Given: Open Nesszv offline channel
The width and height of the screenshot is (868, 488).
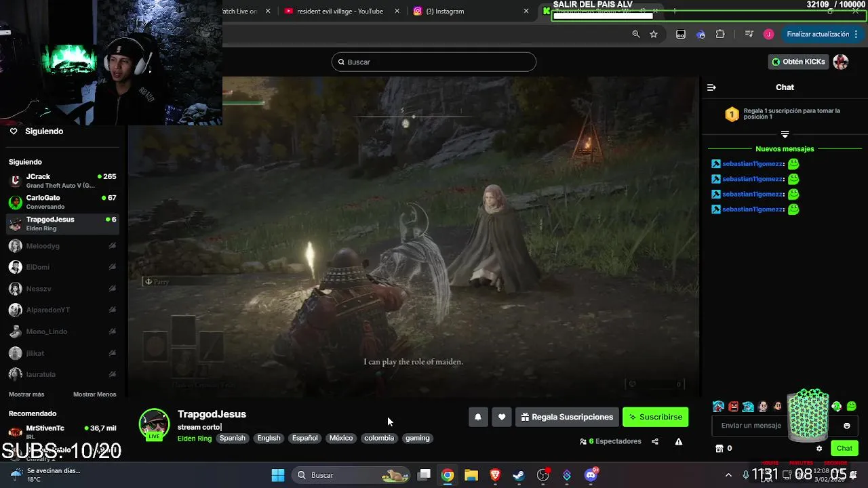Looking at the screenshot, I should click(64, 289).
